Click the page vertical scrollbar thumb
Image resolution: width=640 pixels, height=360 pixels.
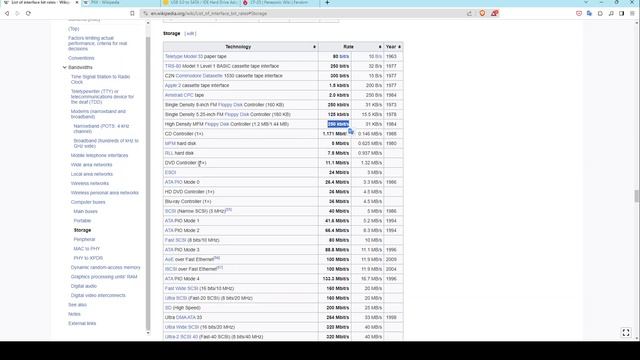pyautogui.click(x=636, y=196)
